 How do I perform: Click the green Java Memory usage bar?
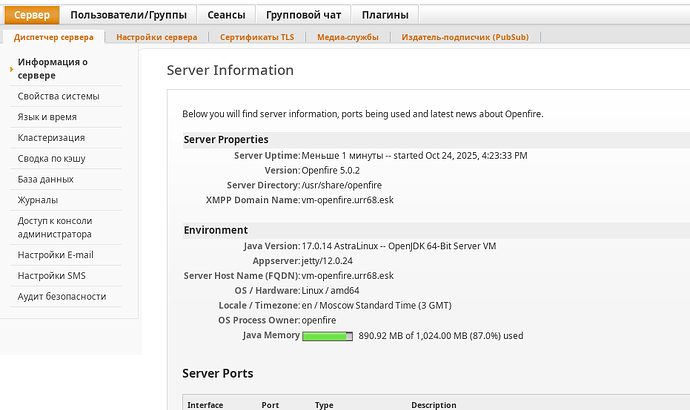[x=327, y=336]
